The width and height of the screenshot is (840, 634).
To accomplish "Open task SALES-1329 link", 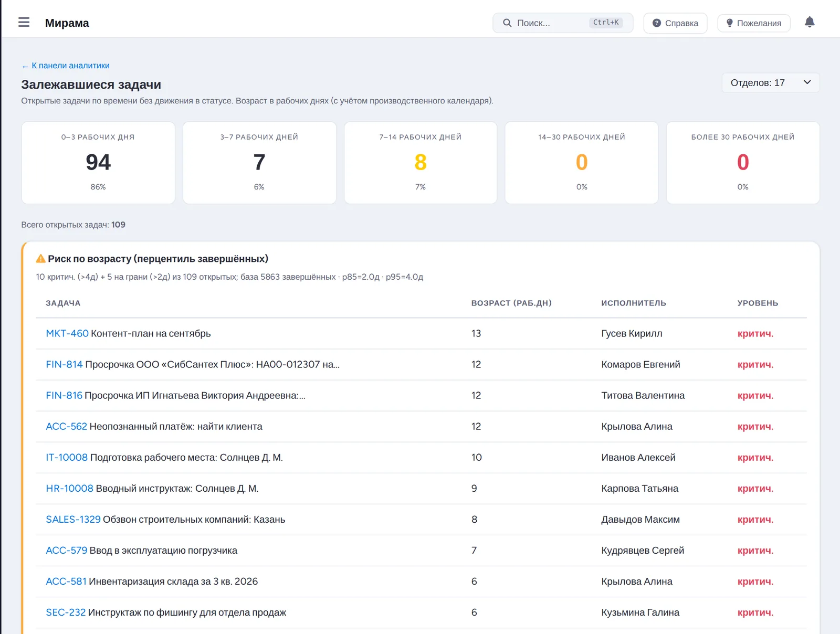I will tap(73, 519).
